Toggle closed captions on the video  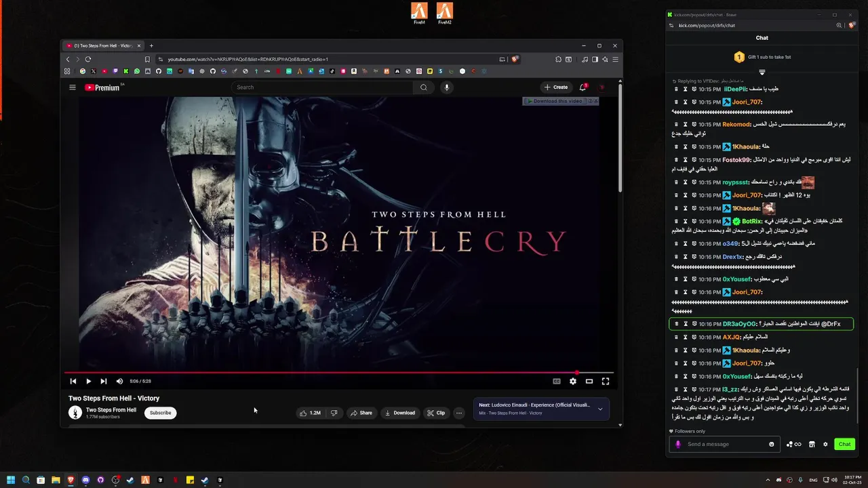pyautogui.click(x=557, y=382)
